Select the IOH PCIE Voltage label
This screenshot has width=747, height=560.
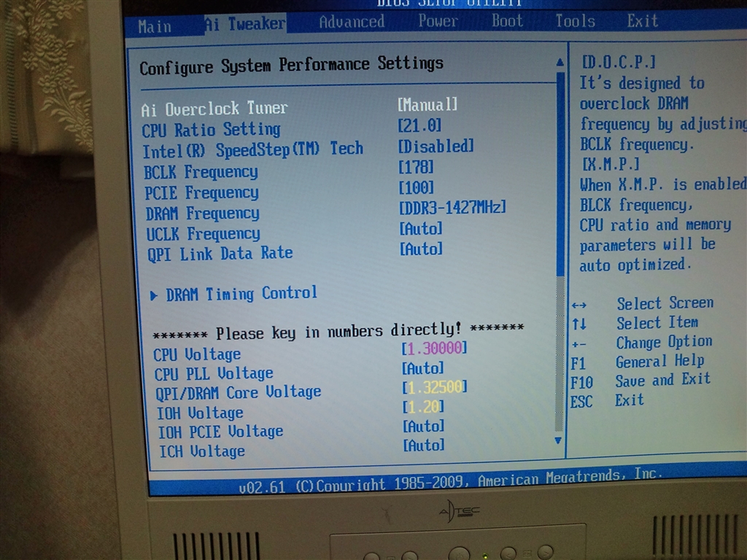pos(220,432)
